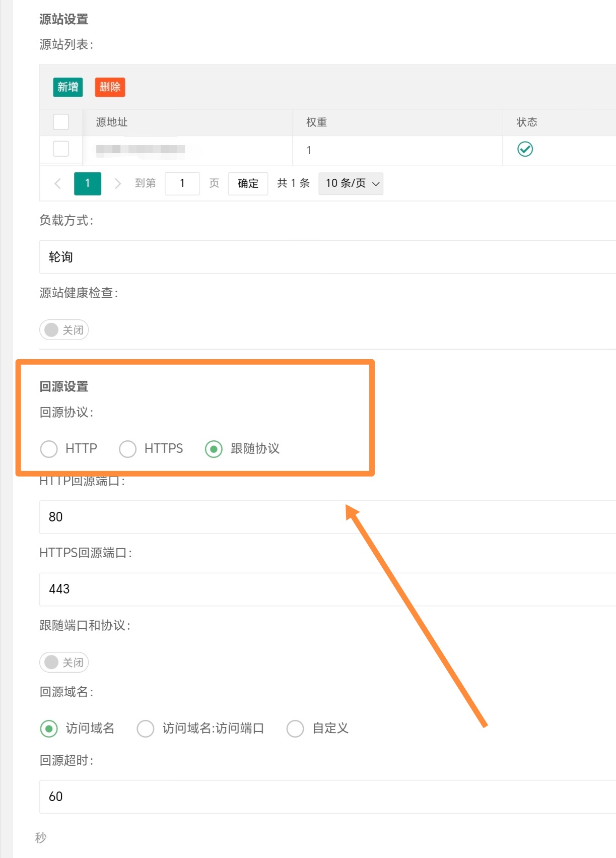The image size is (616, 858).
Task: Click the green 新增 button
Action: (x=68, y=87)
